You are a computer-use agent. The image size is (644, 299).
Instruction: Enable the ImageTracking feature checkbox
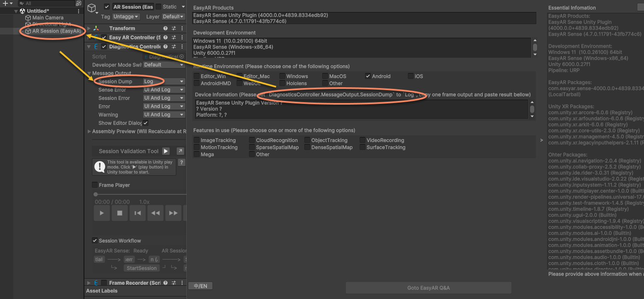197,140
